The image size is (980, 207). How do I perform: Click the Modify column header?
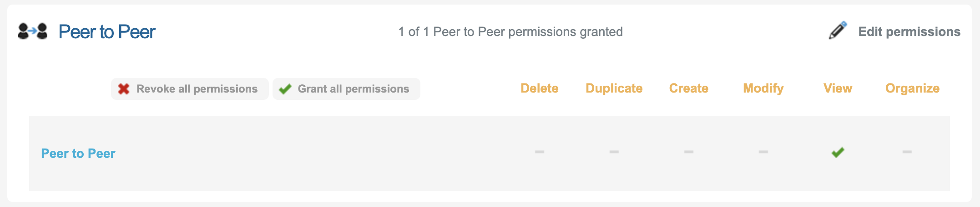coord(763,88)
